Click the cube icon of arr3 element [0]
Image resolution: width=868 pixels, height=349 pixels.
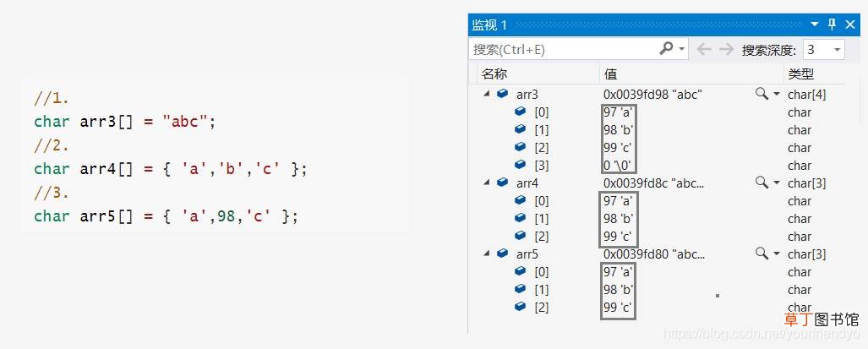[520, 112]
